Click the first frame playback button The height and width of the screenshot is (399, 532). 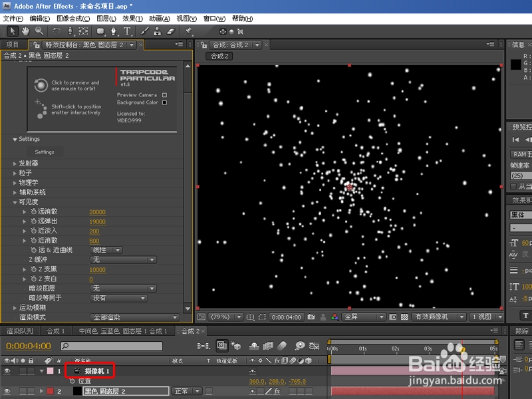pyautogui.click(x=516, y=140)
